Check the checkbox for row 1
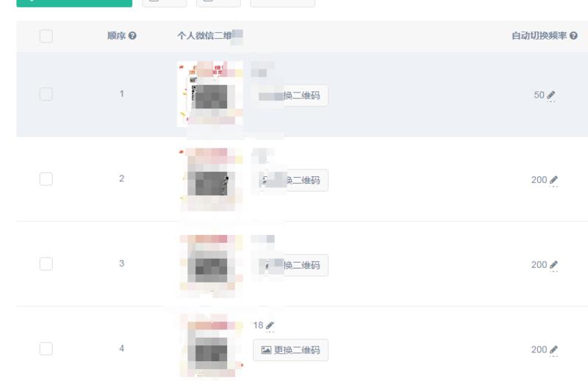 click(46, 94)
